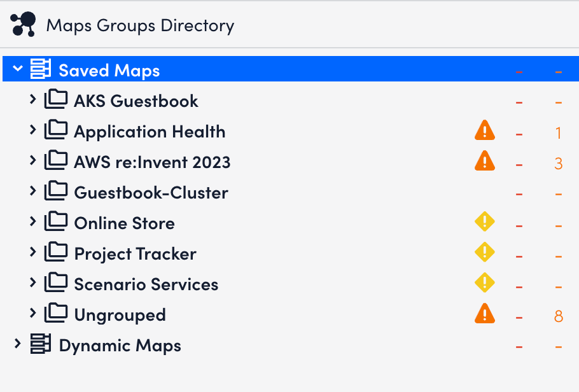Click Scenario Services yellow warning diamond
Viewport: 579px width, 392px height.
click(x=484, y=283)
